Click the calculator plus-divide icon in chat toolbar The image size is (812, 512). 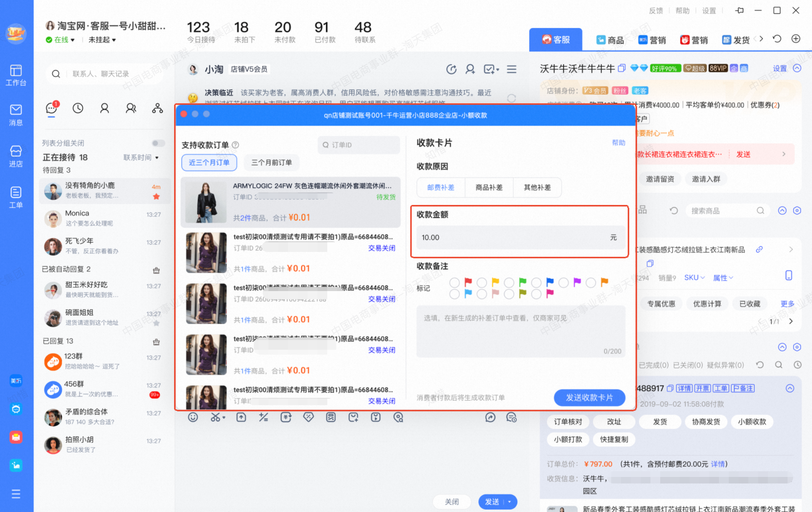[264, 417]
